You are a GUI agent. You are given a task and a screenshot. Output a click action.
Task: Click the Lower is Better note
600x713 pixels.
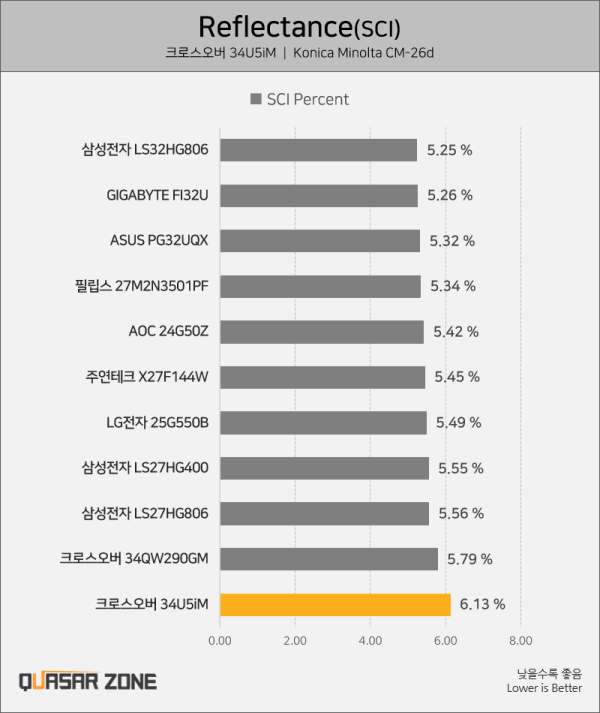(x=545, y=688)
